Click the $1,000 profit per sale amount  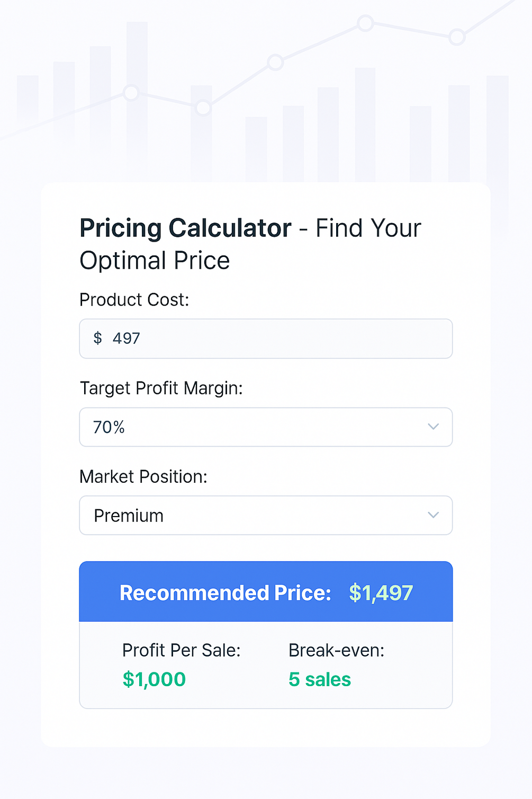click(x=154, y=679)
